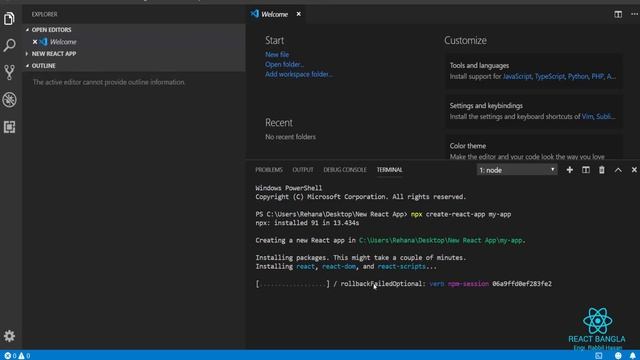Kill terminal with trash icon
The image size is (640, 360).
point(602,170)
